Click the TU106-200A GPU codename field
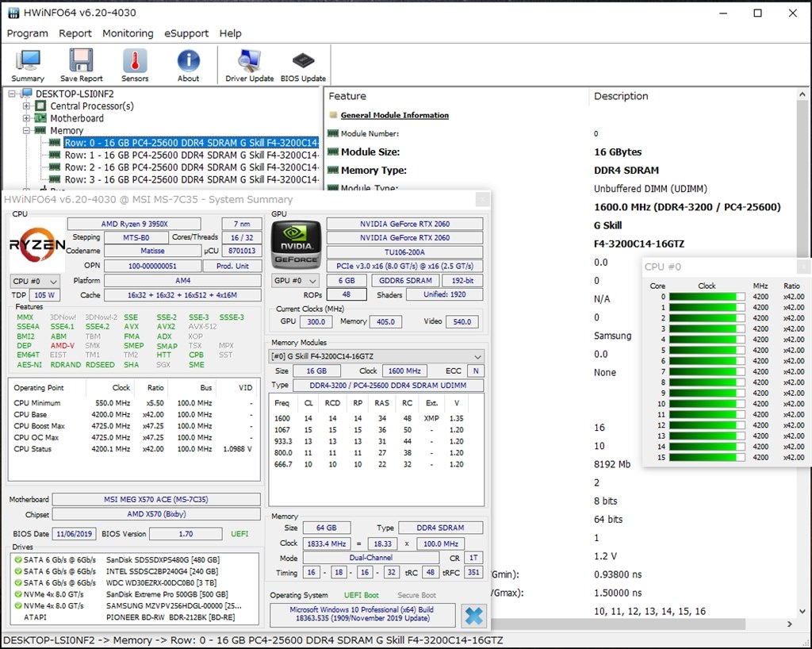 click(404, 252)
